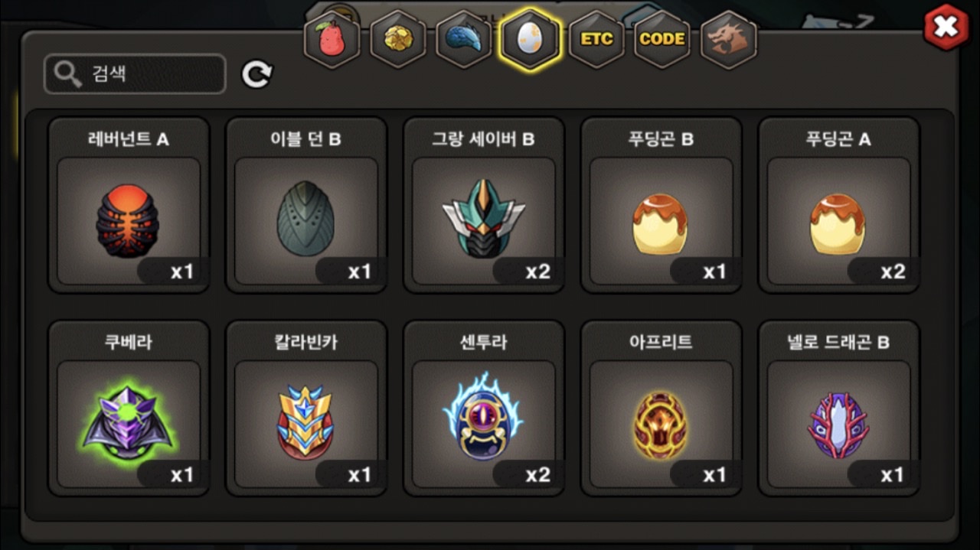Click the 검색 search input field
Image resolution: width=980 pixels, height=550 pixels.
135,74
